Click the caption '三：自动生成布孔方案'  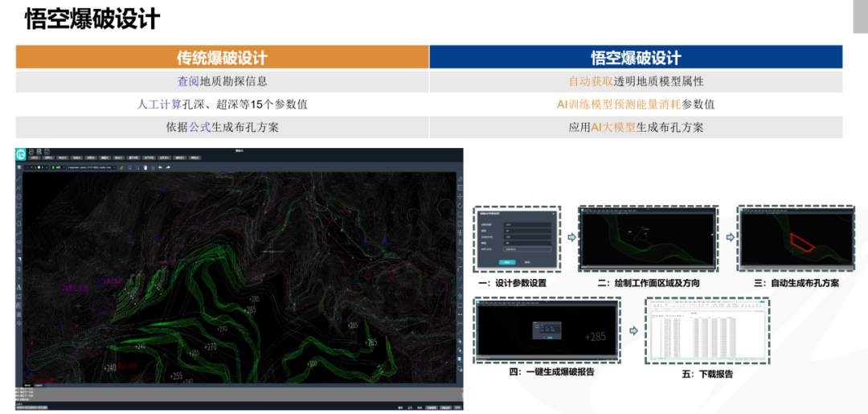pos(796,284)
